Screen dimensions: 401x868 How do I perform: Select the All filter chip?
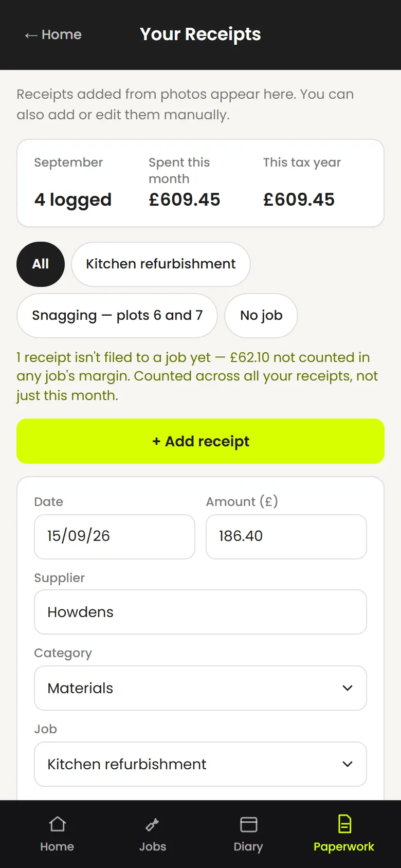coord(41,264)
